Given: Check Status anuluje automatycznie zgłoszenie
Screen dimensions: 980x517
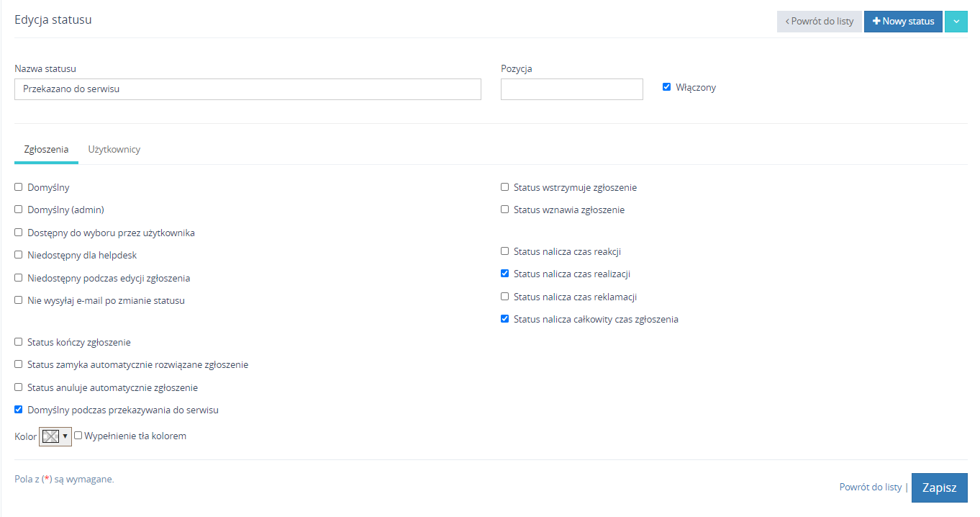Looking at the screenshot, I should pos(19,387).
